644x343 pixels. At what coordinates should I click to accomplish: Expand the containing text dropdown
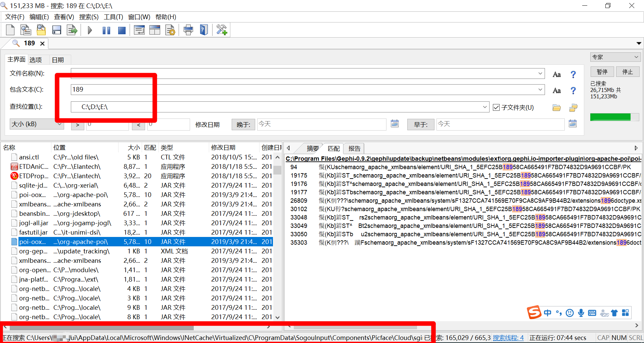pos(540,89)
